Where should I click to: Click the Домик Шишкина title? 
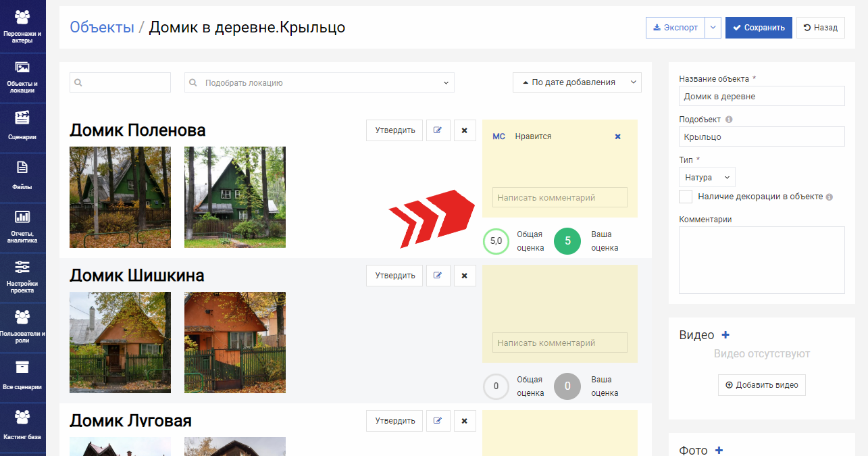[137, 275]
